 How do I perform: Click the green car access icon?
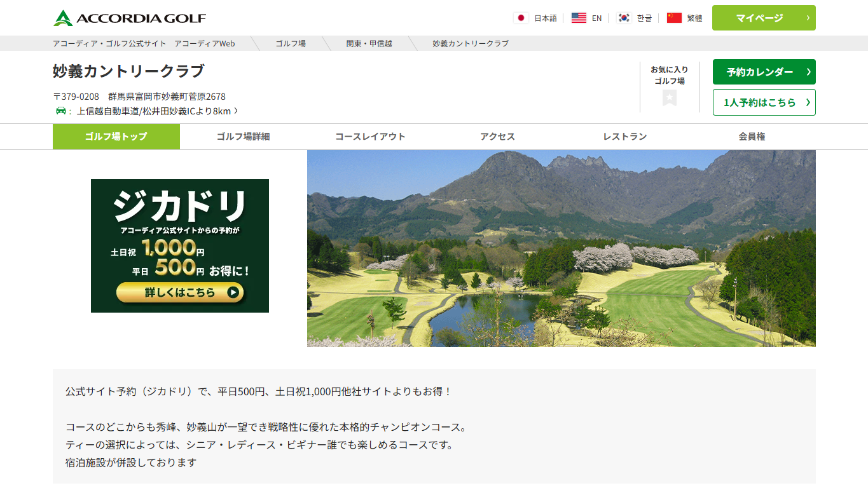(61, 111)
